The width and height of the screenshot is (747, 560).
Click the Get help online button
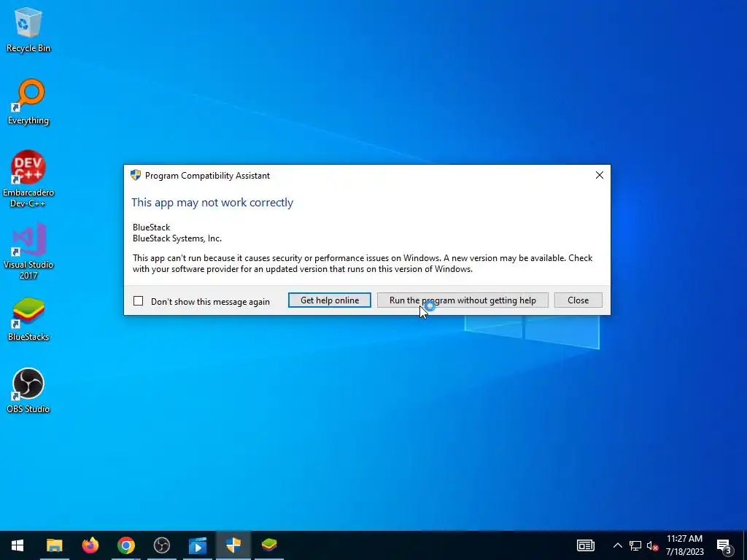point(330,300)
